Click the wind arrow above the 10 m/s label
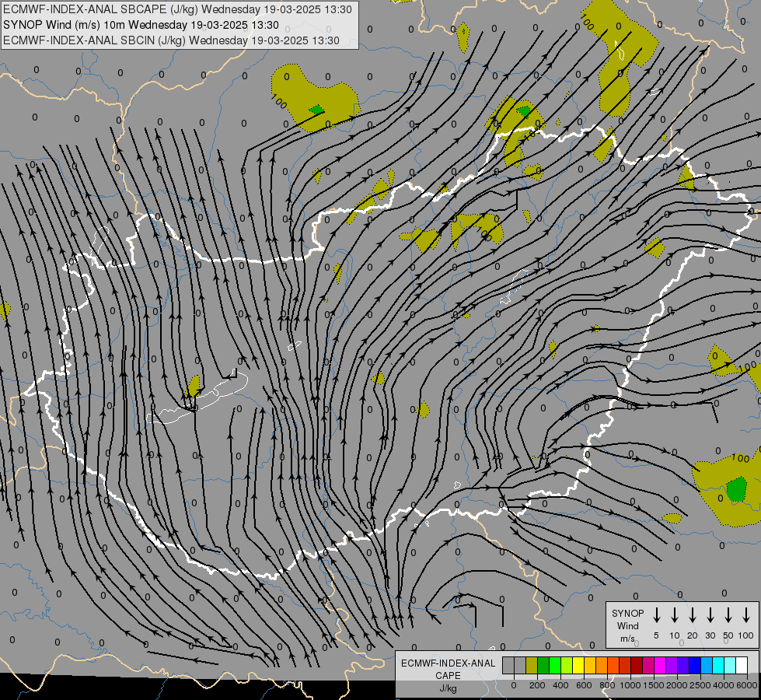 (x=675, y=615)
